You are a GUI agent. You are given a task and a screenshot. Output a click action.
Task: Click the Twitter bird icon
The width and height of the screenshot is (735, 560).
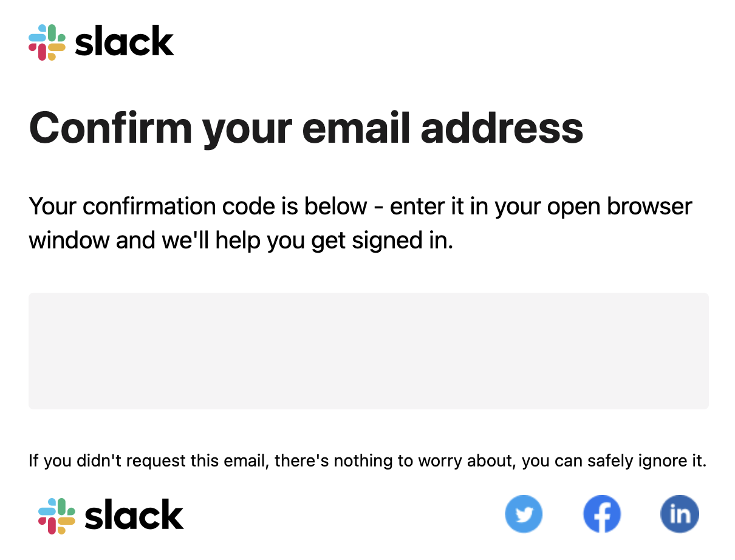[524, 514]
